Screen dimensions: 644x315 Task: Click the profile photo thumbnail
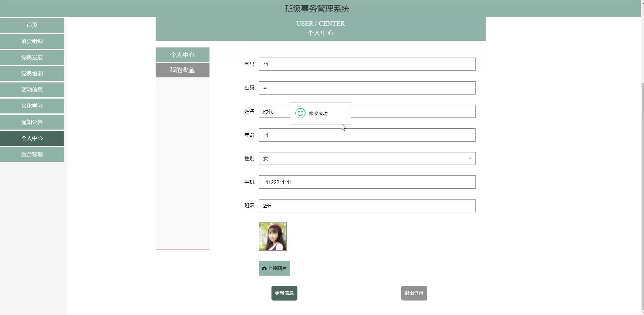(273, 237)
